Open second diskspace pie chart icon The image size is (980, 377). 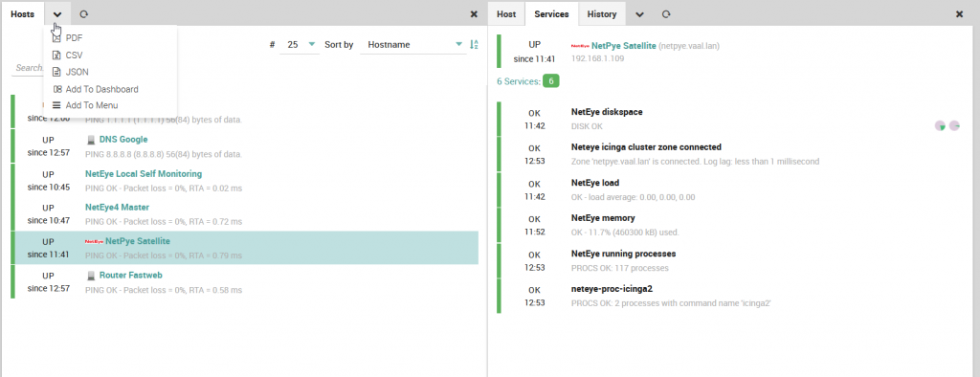(954, 126)
